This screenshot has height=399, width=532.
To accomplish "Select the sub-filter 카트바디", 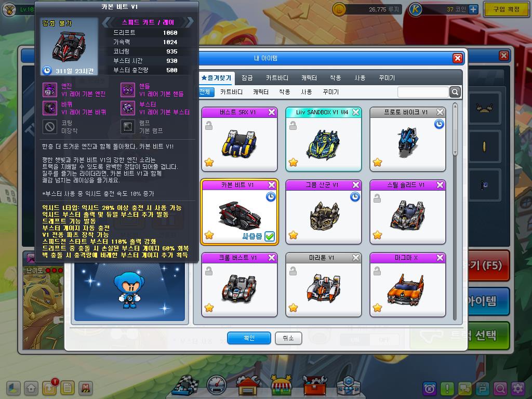I will (231, 92).
